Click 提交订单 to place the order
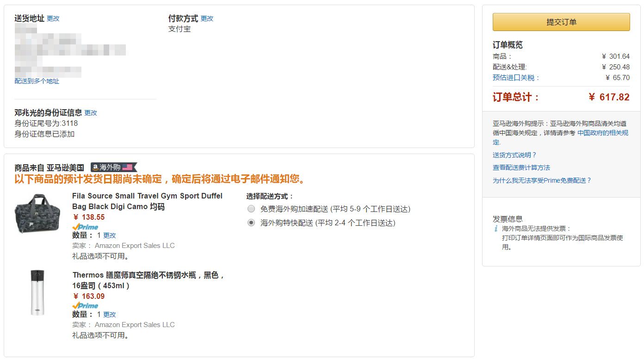The height and width of the screenshot is (359, 644). pyautogui.click(x=561, y=22)
